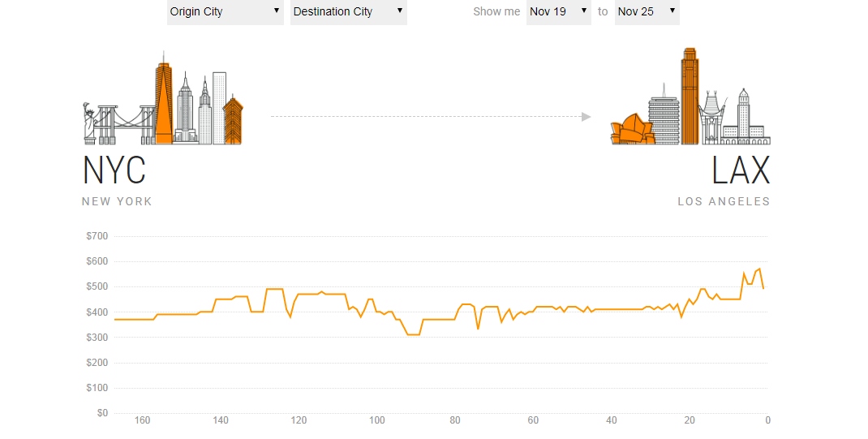
Task: Click the $500 price axis label
Action: click(x=97, y=286)
